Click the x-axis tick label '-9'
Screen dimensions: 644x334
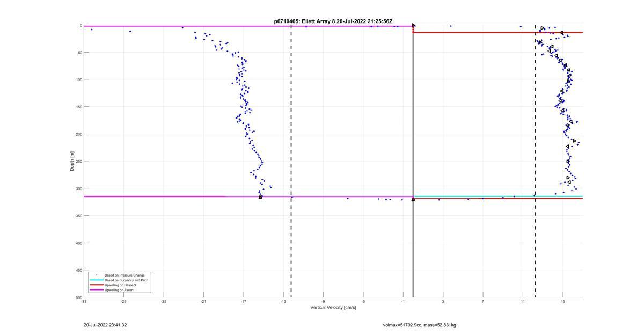point(323,301)
